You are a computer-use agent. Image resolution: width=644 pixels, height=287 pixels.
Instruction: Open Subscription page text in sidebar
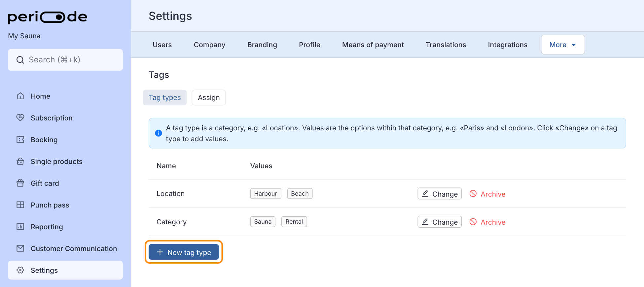[x=52, y=118]
